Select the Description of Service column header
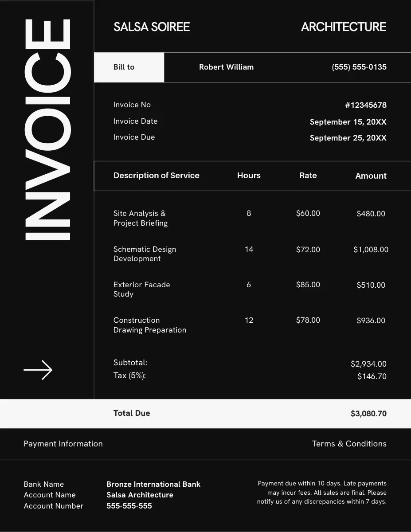 [156, 176]
